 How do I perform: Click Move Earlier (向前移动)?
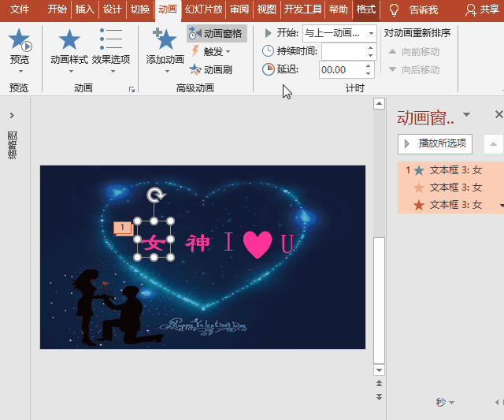pos(413,51)
